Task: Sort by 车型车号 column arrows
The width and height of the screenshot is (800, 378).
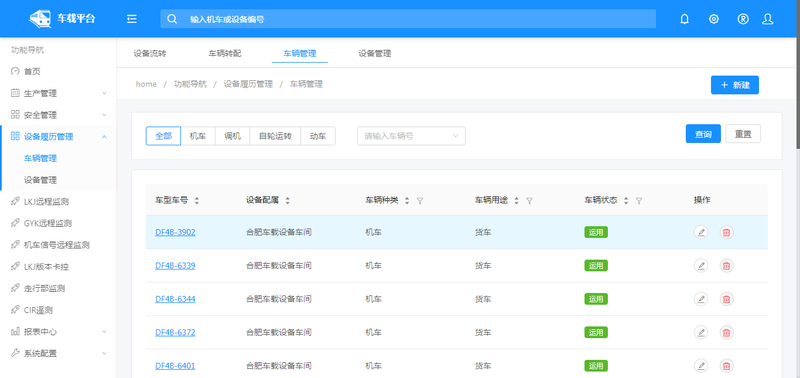Action: click(x=196, y=201)
